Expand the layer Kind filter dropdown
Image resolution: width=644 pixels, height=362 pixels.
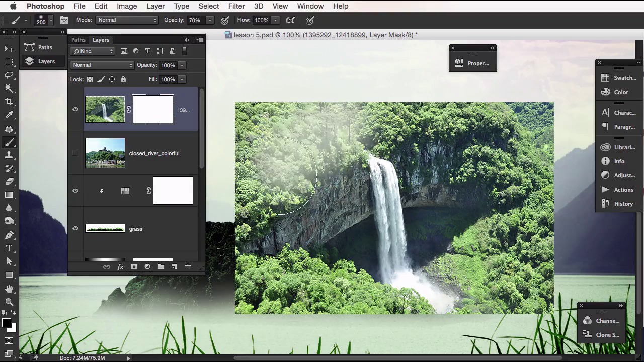(94, 51)
